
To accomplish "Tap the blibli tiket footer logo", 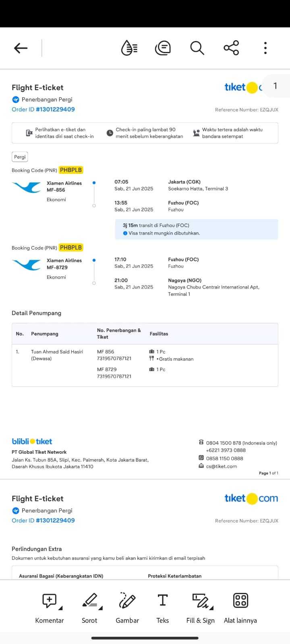I will coord(32,442).
